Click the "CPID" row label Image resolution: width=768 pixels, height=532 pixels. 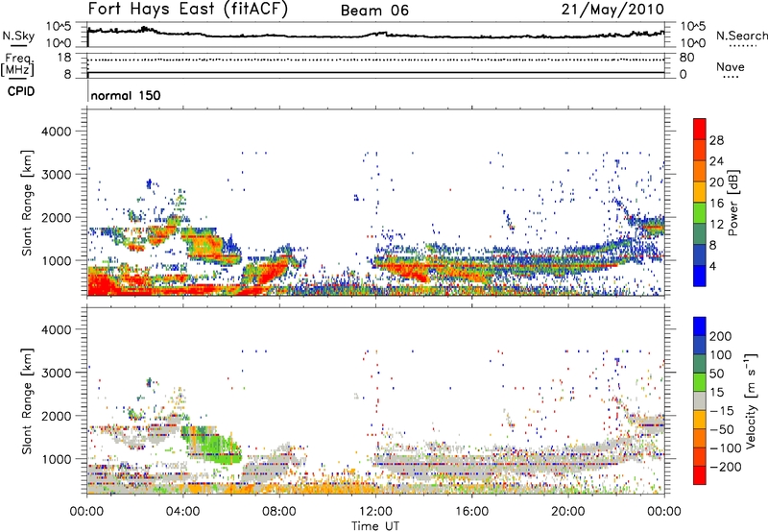[21, 91]
